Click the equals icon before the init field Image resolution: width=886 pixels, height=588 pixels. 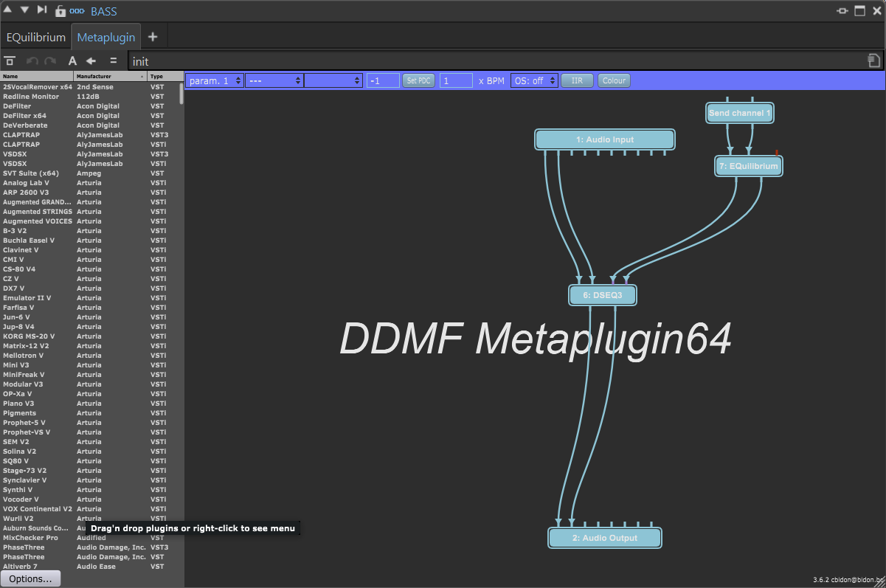112,60
